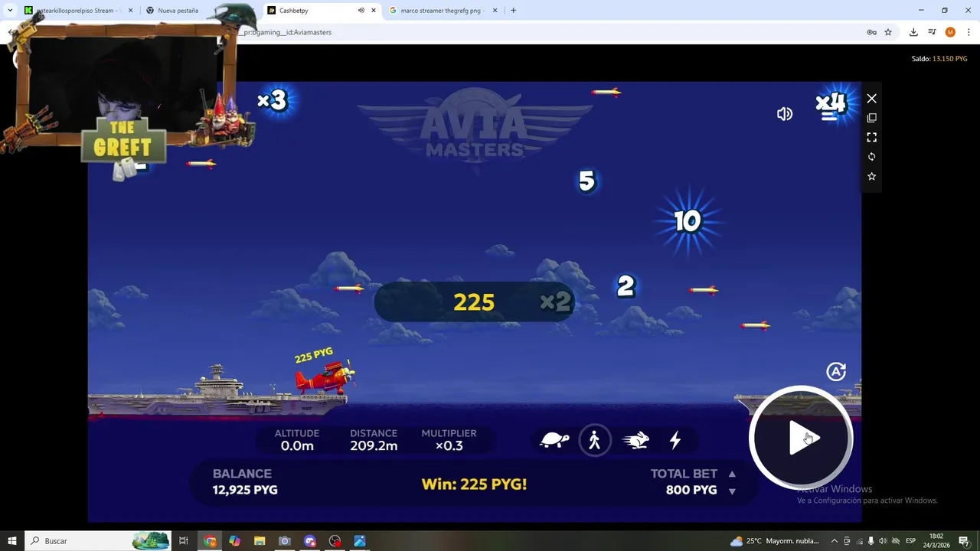Open the weather widget 25°C
Screen dimensions: 980x551
click(775, 541)
